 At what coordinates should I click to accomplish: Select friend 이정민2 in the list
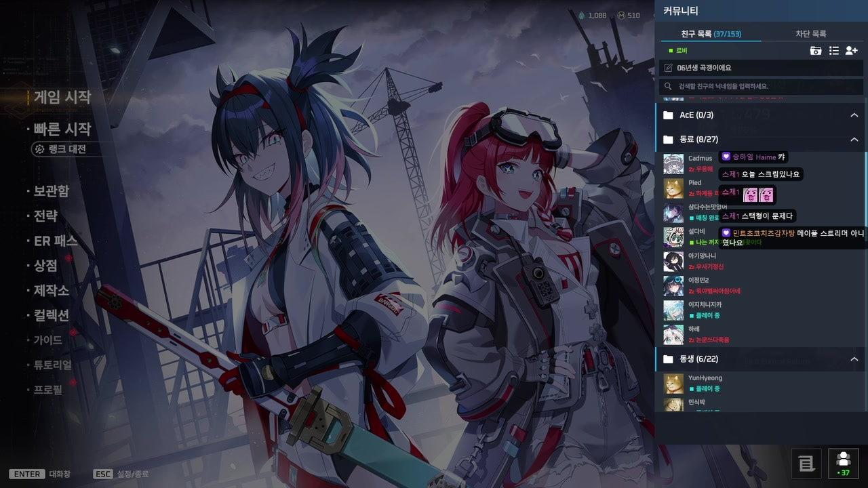759,286
